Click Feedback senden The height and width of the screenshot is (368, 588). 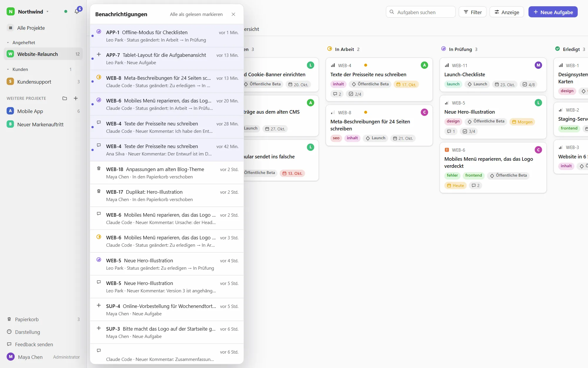tap(44, 344)
